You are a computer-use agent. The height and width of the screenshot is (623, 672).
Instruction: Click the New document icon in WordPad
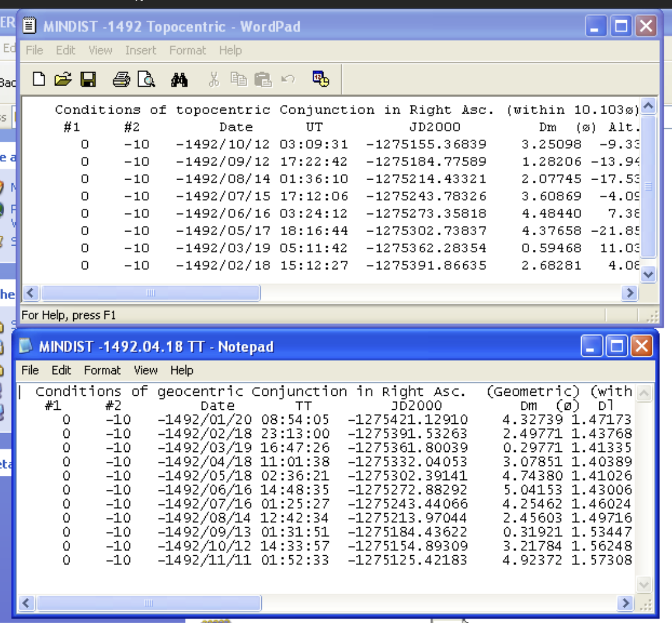tap(38, 79)
